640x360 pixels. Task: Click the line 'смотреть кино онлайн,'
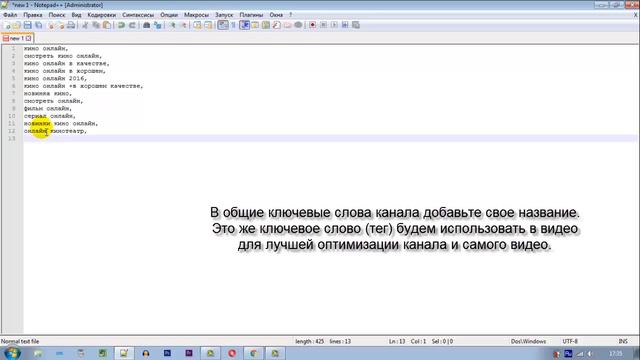pos(63,56)
